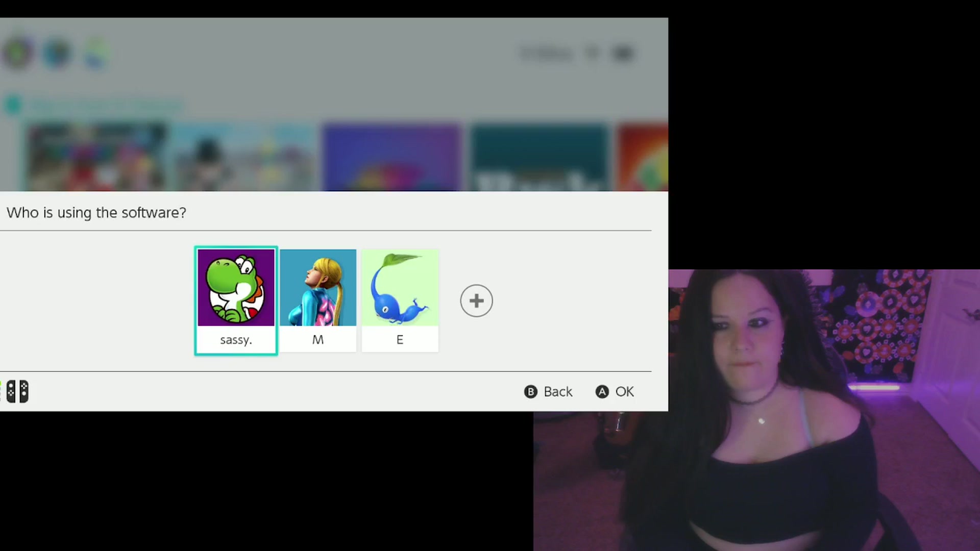Image resolution: width=980 pixels, height=551 pixels.
Task: Confirm with the A OK button
Action: (615, 391)
